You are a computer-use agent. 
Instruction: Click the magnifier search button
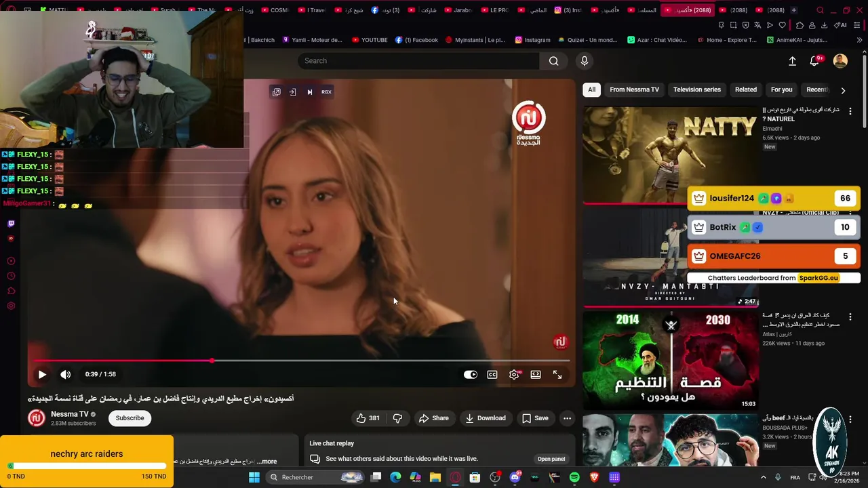click(554, 61)
